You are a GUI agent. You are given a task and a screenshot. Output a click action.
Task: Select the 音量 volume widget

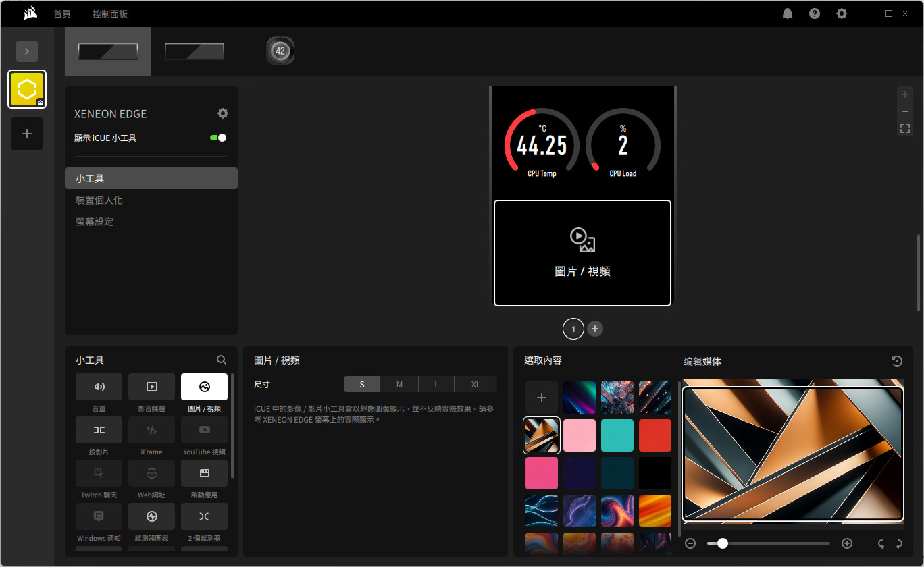pos(99,387)
